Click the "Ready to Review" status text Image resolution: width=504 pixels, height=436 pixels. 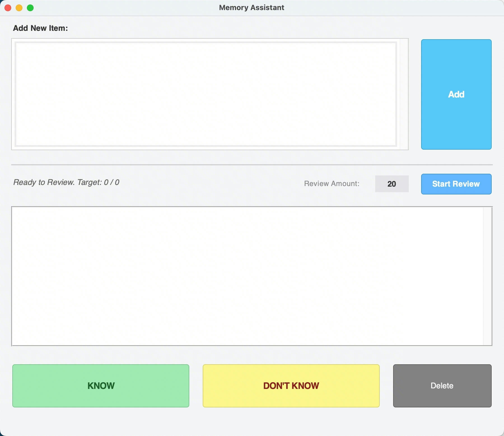tap(66, 182)
